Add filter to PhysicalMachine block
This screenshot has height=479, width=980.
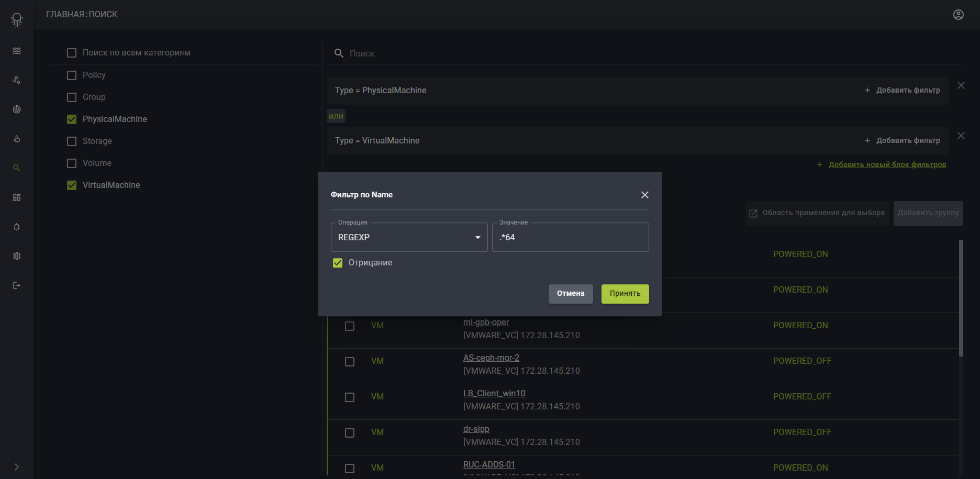902,90
